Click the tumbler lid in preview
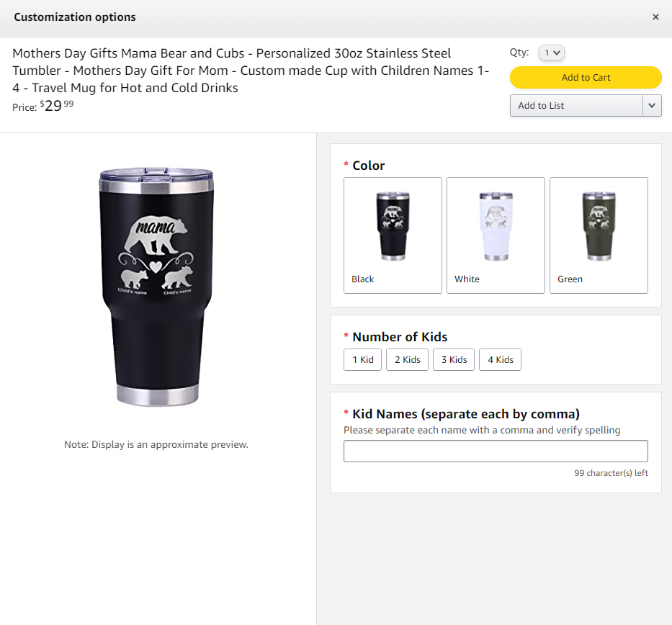The width and height of the screenshot is (672, 625). click(156, 175)
